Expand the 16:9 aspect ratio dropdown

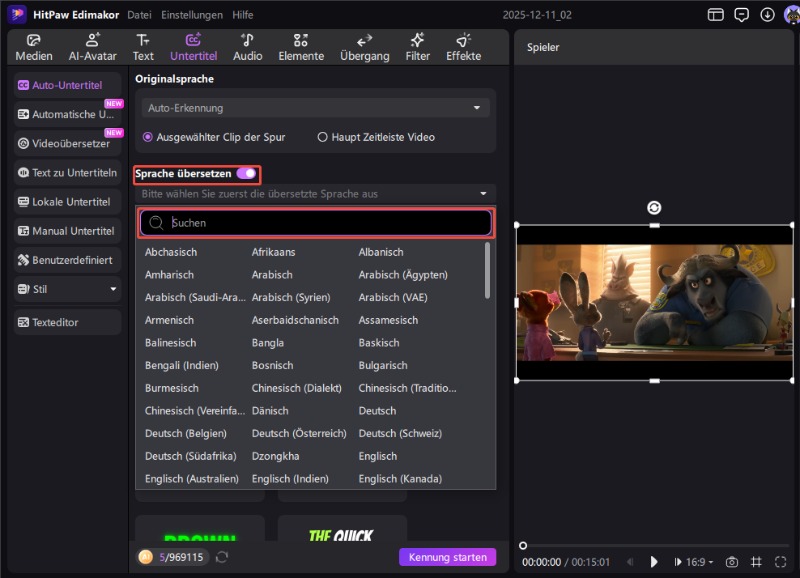700,562
